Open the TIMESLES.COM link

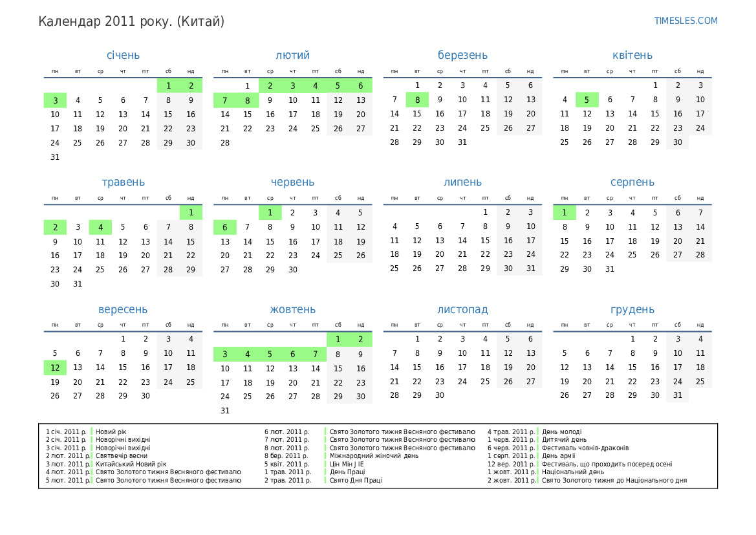(x=686, y=21)
